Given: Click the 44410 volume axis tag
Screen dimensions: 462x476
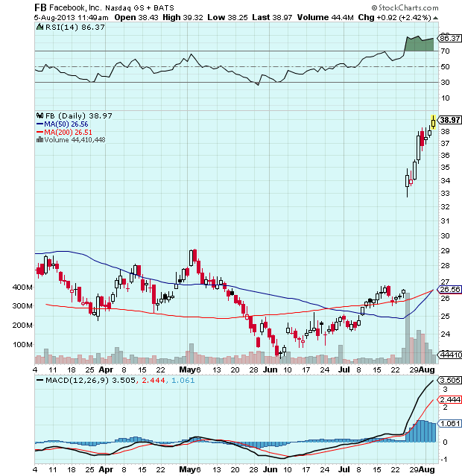Looking at the screenshot, I should tap(449, 355).
